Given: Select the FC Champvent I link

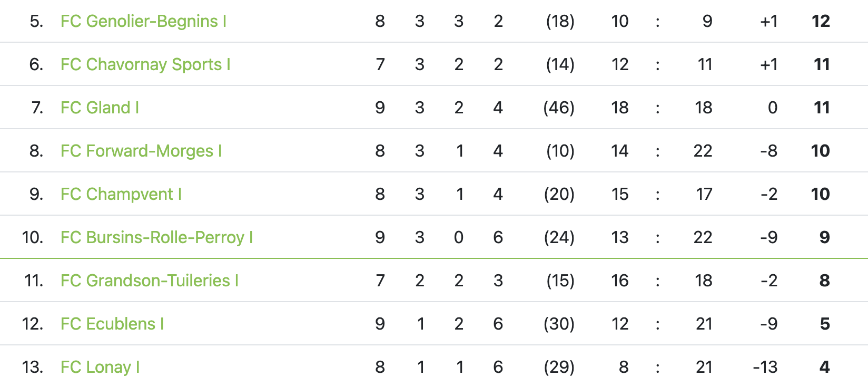Looking at the screenshot, I should [x=121, y=194].
